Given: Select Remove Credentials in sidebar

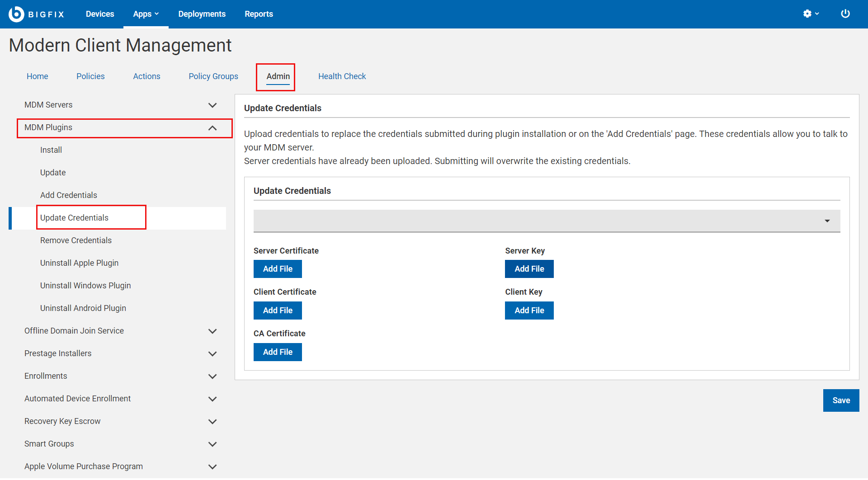Looking at the screenshot, I should (x=76, y=240).
